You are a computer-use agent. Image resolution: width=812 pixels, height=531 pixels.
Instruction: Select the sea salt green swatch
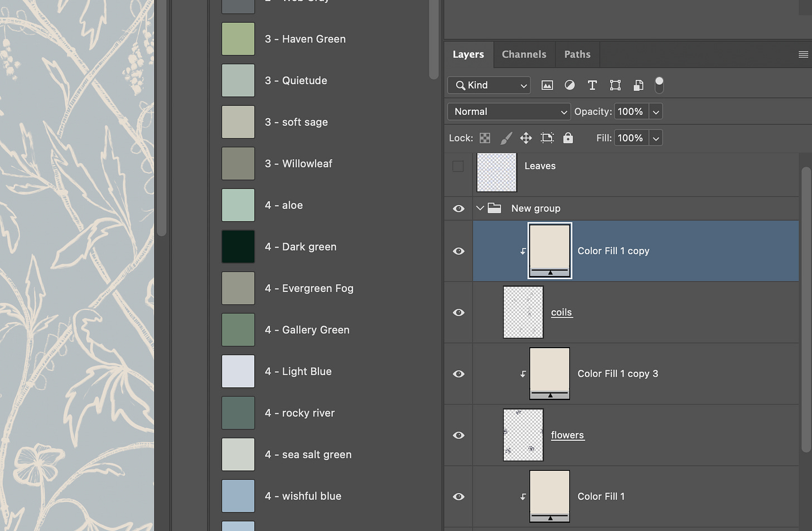pyautogui.click(x=238, y=455)
